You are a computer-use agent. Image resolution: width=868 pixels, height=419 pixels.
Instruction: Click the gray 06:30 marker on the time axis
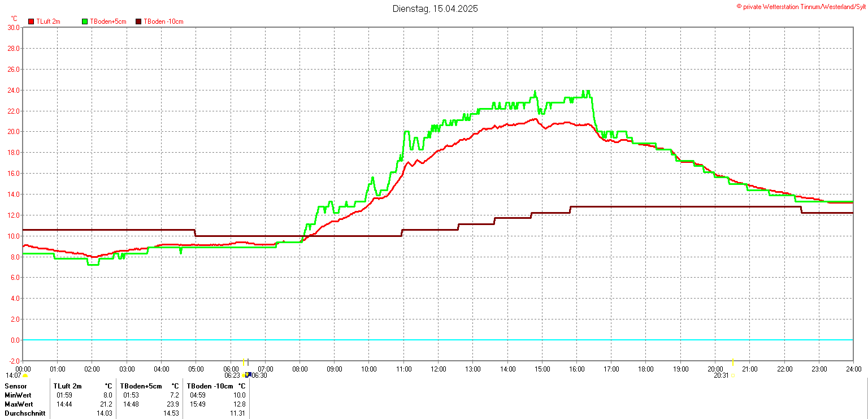coord(248,362)
